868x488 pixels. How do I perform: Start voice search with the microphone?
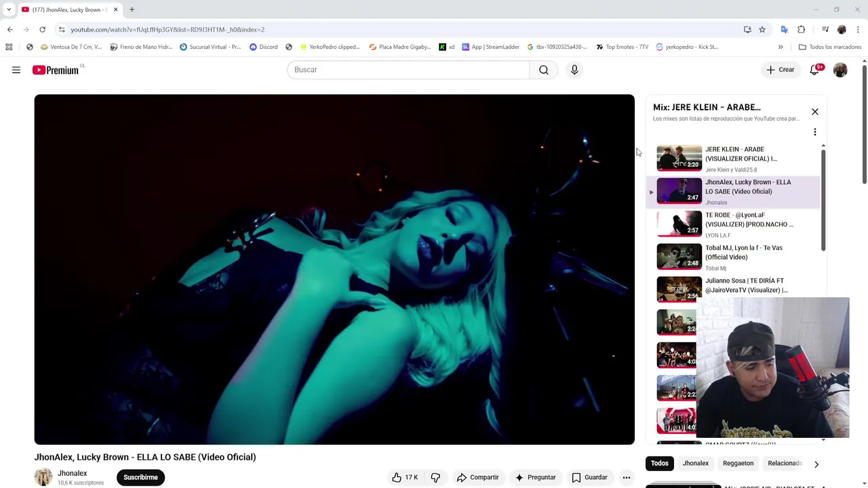point(574,70)
